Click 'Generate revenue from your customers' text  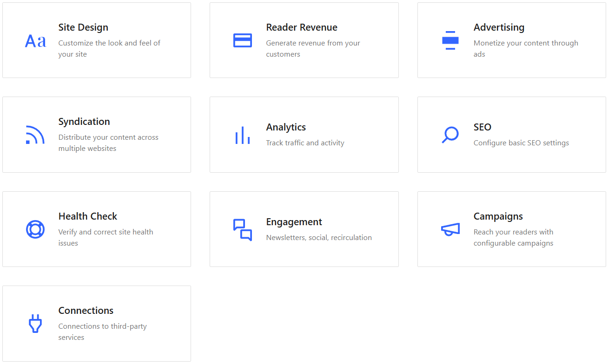pos(313,49)
